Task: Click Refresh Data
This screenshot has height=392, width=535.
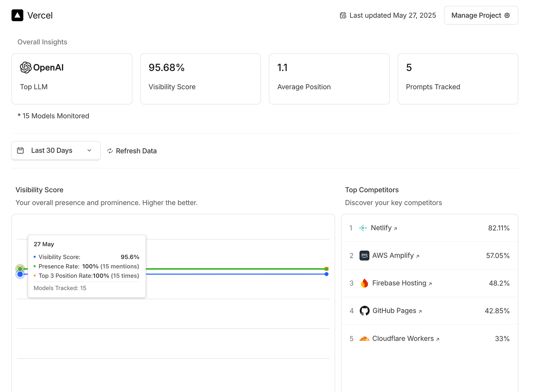Action: pyautogui.click(x=132, y=151)
